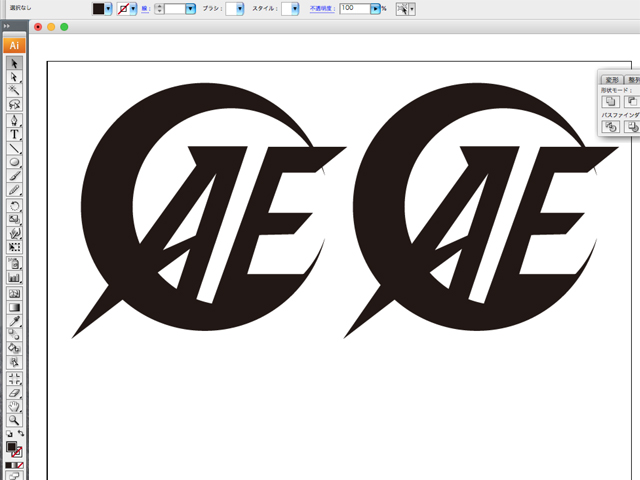This screenshot has width=640, height=480.
Task: Select the Lasso tool
Action: [x=14, y=104]
